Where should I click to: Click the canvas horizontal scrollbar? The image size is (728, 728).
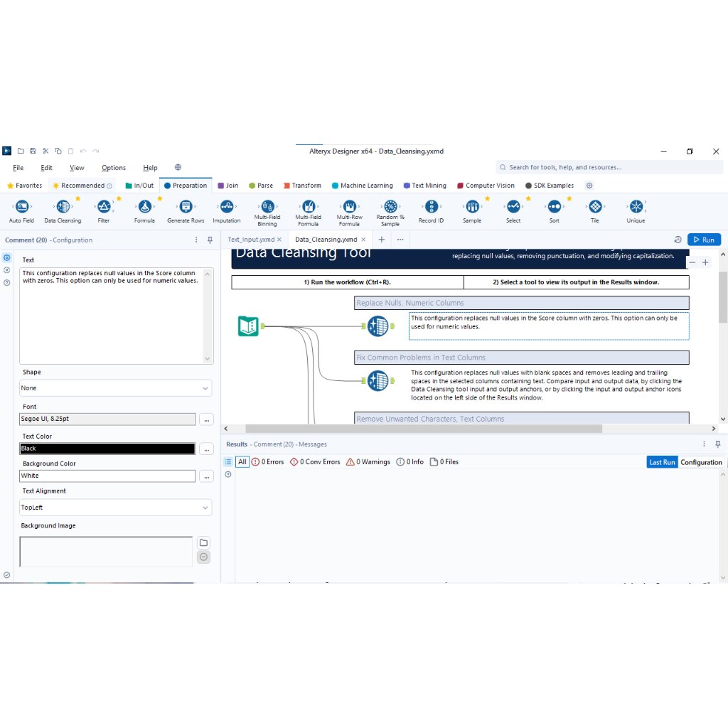pos(424,429)
